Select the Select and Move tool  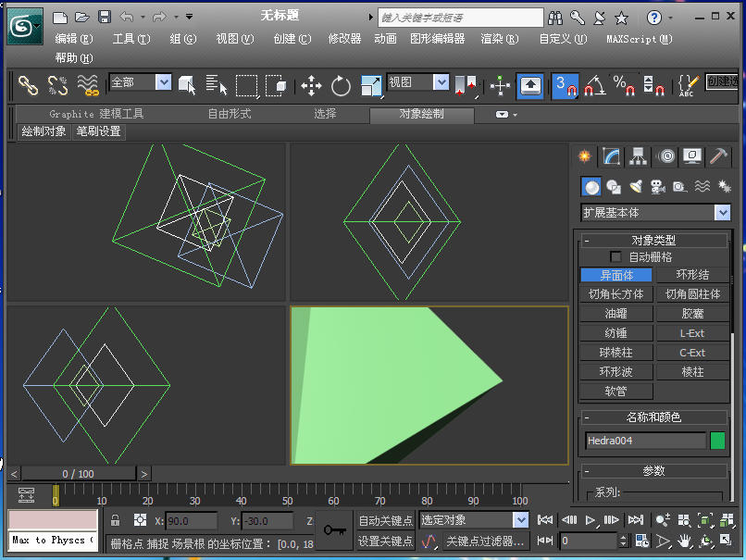click(x=311, y=84)
